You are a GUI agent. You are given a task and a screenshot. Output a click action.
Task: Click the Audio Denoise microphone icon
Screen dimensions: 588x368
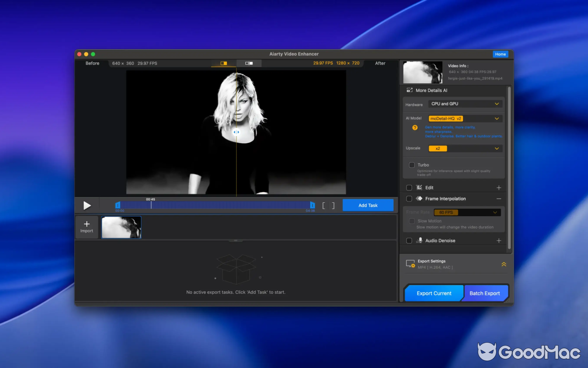coord(419,240)
